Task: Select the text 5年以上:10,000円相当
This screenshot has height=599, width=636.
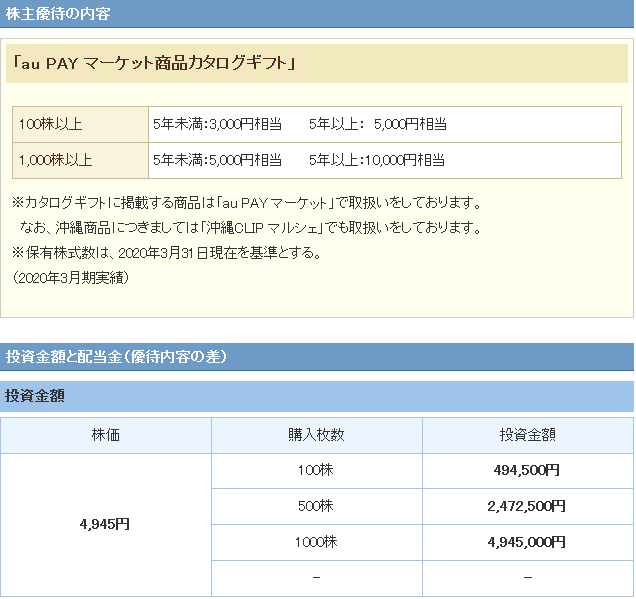Action: (376, 160)
